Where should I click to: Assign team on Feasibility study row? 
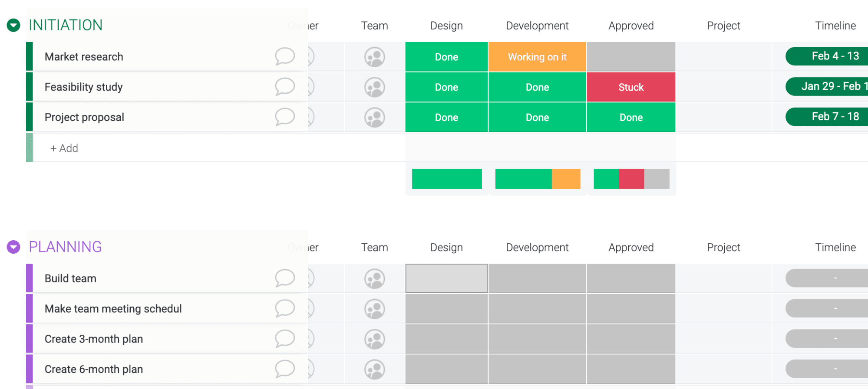[375, 87]
